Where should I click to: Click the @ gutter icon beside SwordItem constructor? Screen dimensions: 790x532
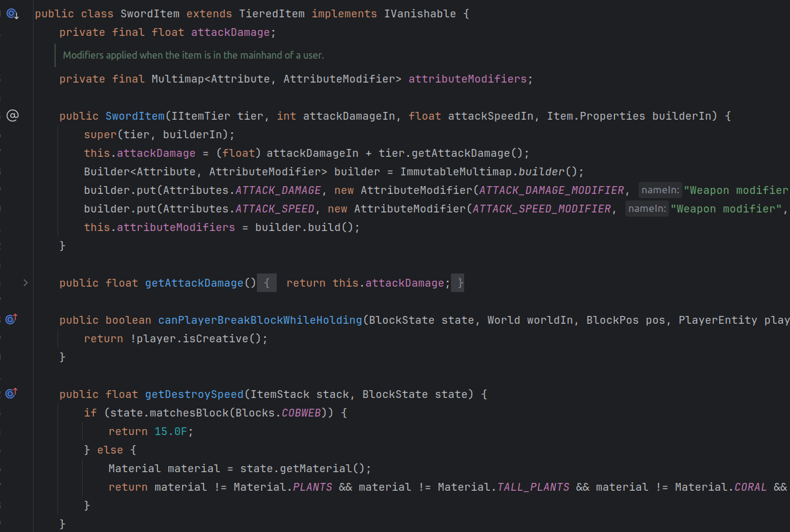click(x=13, y=115)
